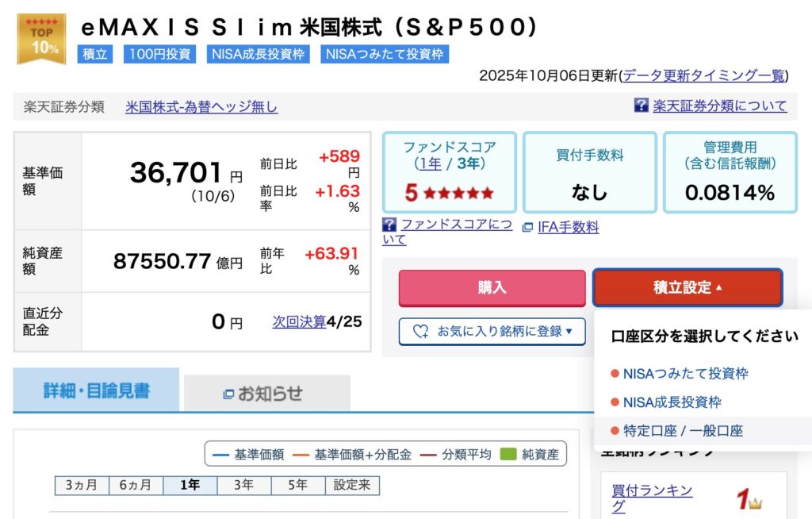Click the window icon on the お知らせ tab
The height and width of the screenshot is (519, 812).
click(x=229, y=394)
